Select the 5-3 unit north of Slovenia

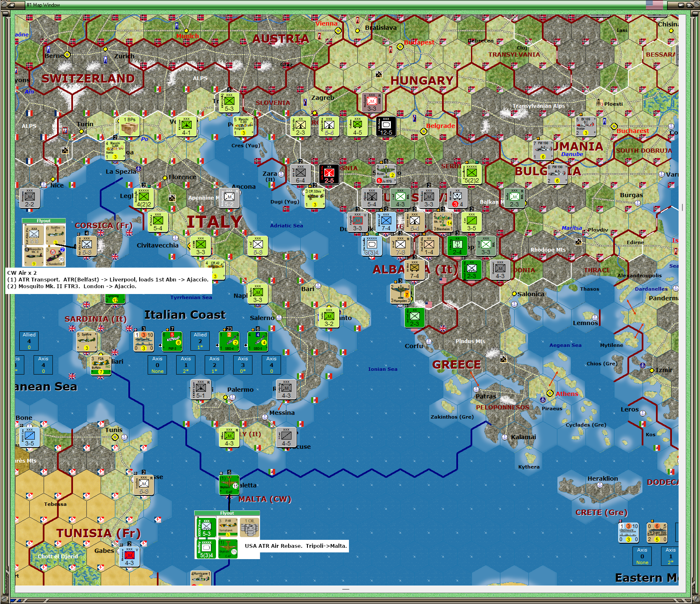point(229,102)
